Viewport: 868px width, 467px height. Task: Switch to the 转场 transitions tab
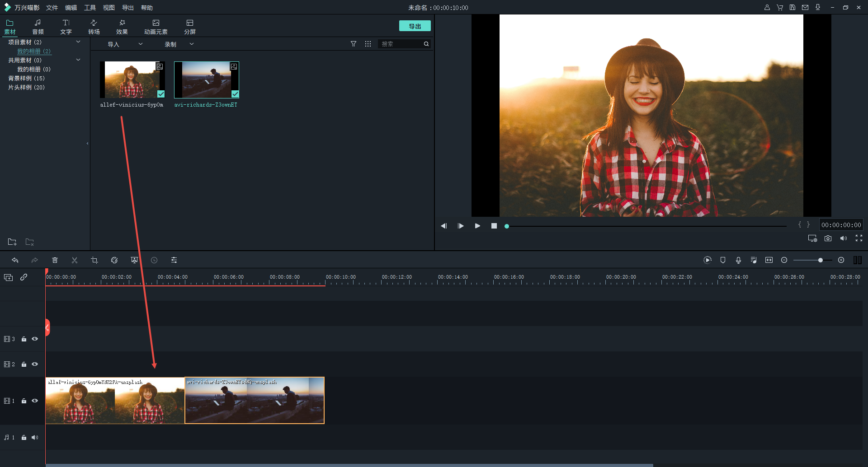point(94,27)
